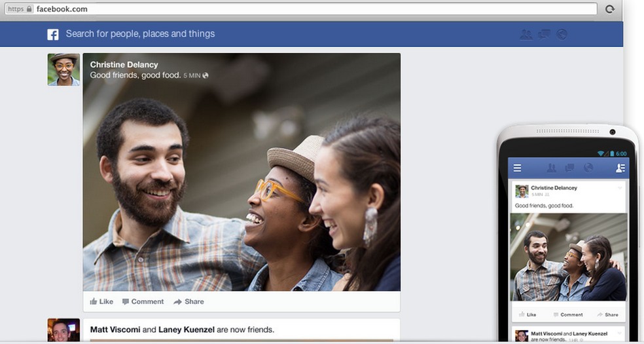Open the notifications globe in the desktop header
Image resolution: width=644 pixels, height=344 pixels.
562,35
